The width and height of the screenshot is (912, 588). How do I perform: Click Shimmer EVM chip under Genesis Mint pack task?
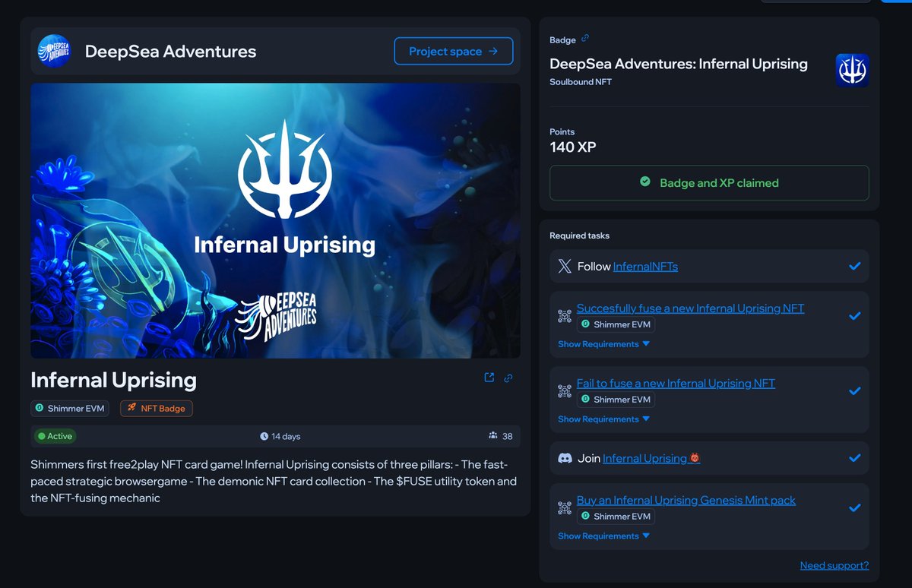click(616, 517)
